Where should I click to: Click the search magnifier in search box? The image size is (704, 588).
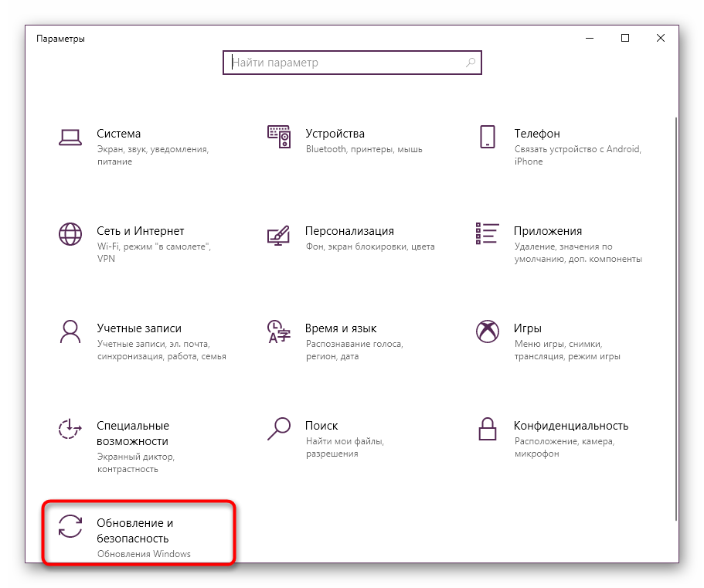[x=470, y=63]
